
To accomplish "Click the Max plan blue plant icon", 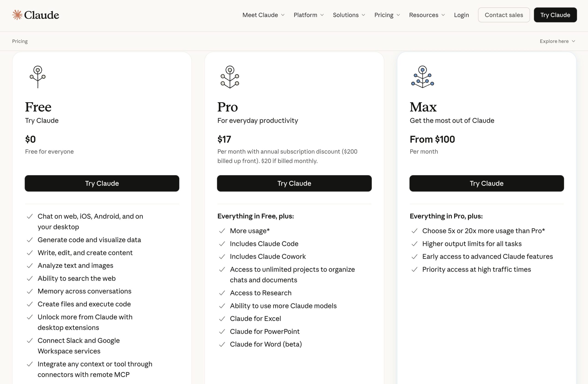I will (x=422, y=77).
